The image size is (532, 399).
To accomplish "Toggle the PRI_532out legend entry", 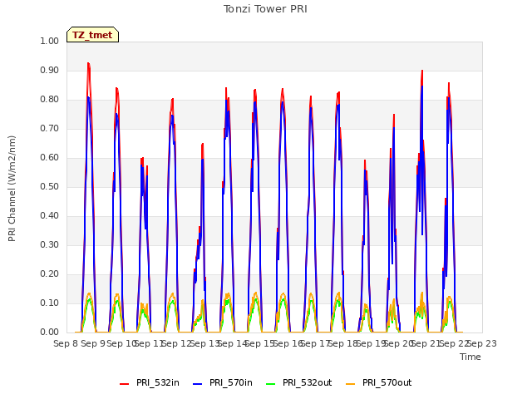I will (298, 383).
